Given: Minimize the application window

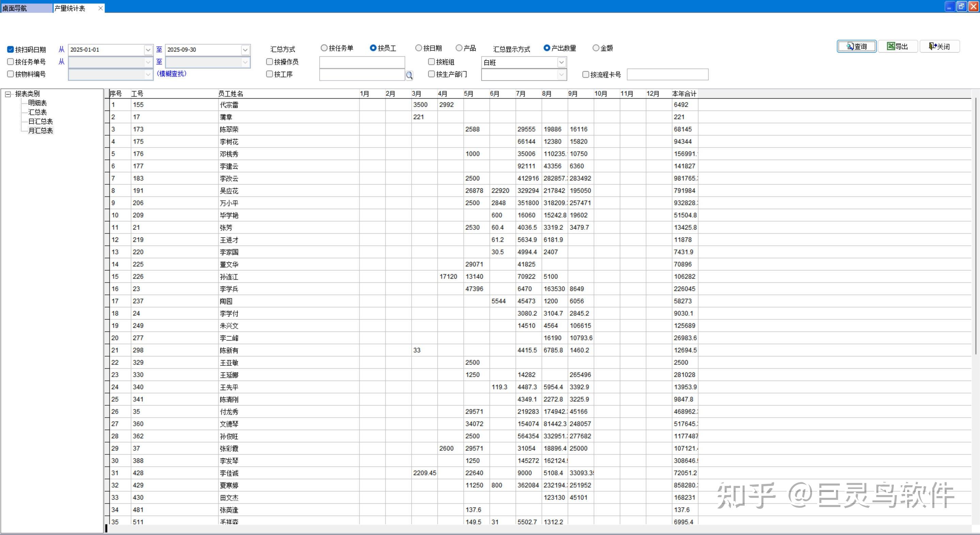Looking at the screenshot, I should [x=950, y=6].
